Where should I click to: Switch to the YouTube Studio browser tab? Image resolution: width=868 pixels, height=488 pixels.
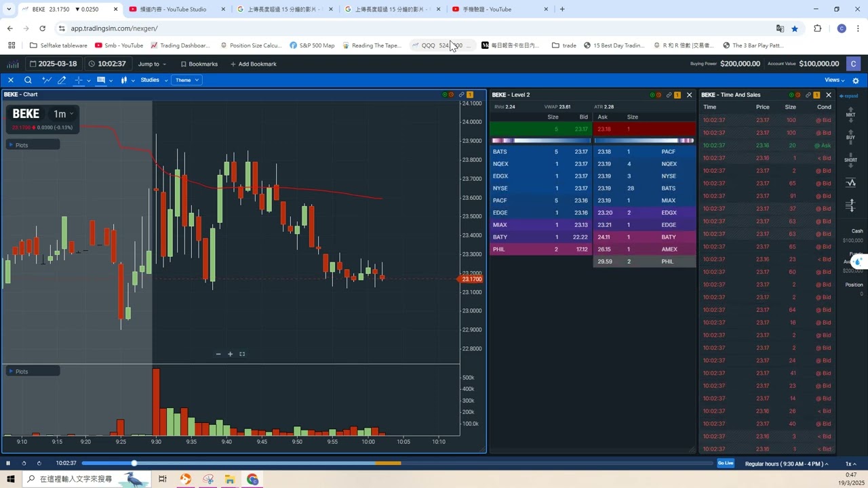(x=178, y=9)
